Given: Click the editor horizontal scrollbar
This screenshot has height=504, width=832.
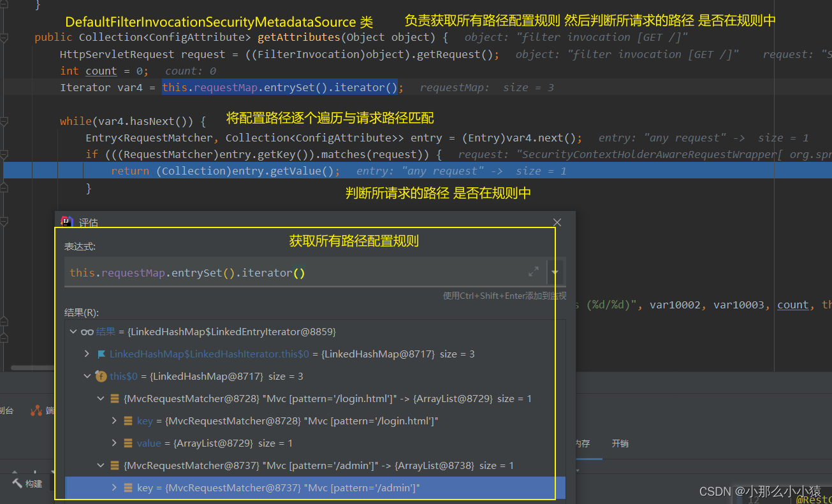Looking at the screenshot, I should (x=32, y=368).
